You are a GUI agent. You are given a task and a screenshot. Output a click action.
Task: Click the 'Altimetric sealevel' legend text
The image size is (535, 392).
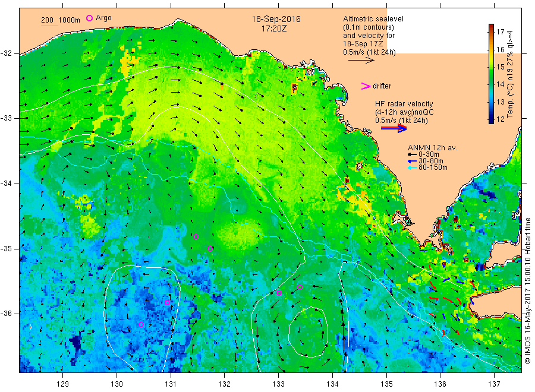tap(373, 19)
